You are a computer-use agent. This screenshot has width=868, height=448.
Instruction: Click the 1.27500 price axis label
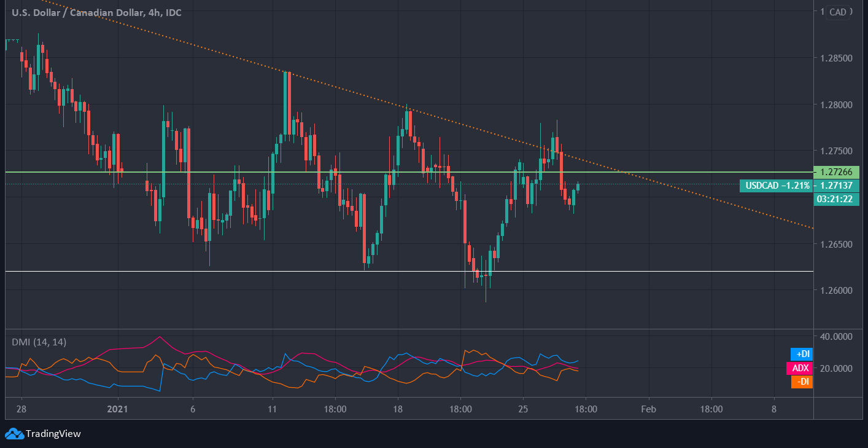[x=835, y=151]
